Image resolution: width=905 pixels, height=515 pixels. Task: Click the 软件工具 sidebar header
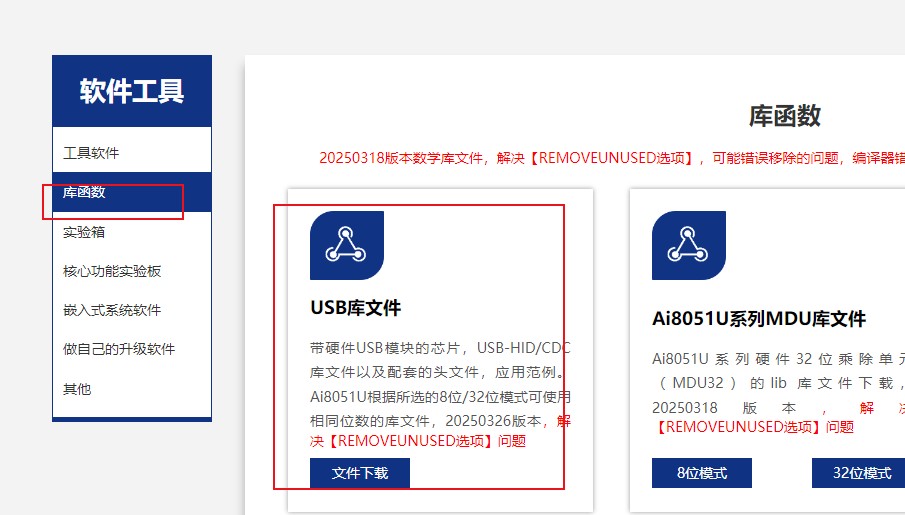(132, 91)
